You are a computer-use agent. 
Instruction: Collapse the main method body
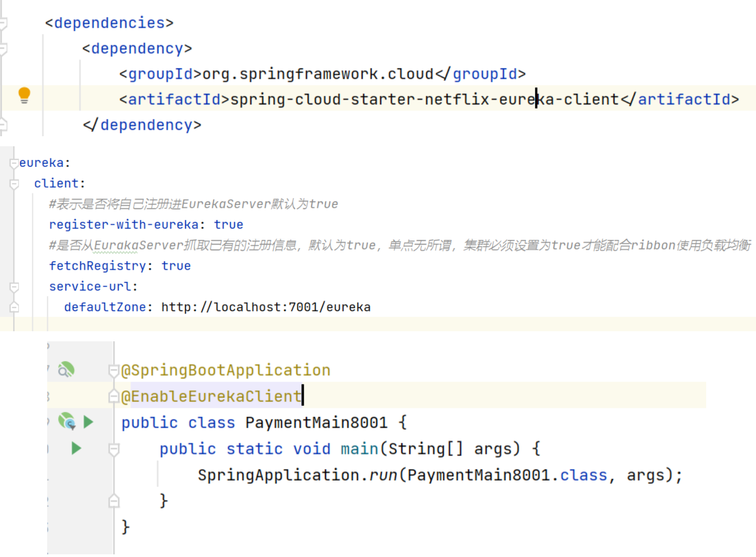(113, 449)
